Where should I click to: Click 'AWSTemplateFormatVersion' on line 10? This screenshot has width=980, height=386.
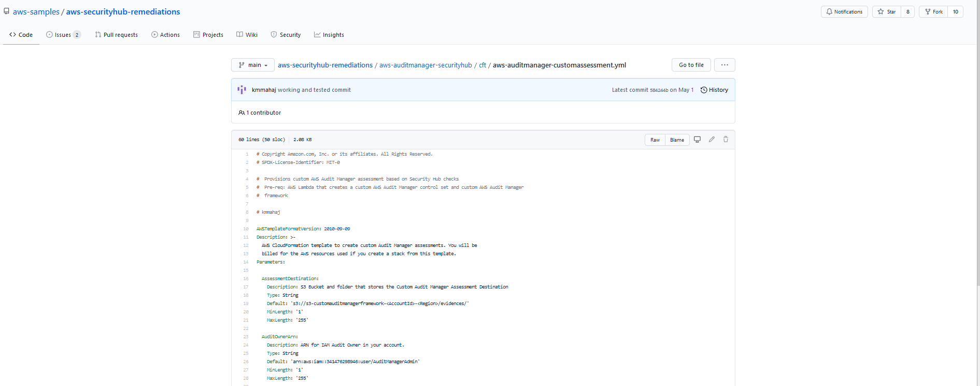coord(288,229)
